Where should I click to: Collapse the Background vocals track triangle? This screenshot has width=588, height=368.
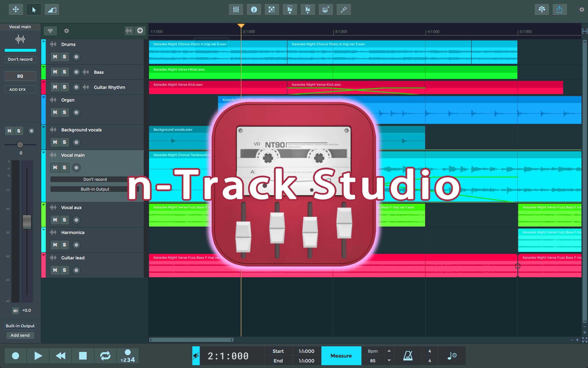[43, 127]
